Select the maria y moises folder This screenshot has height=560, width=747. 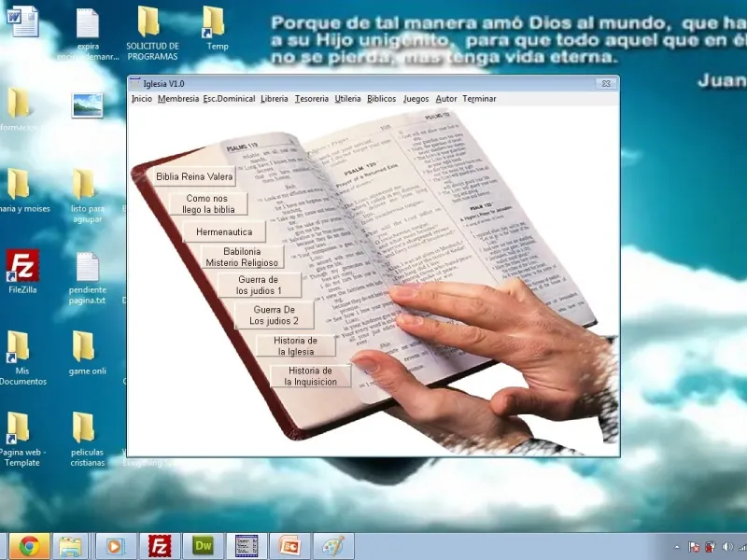pyautogui.click(x=21, y=190)
